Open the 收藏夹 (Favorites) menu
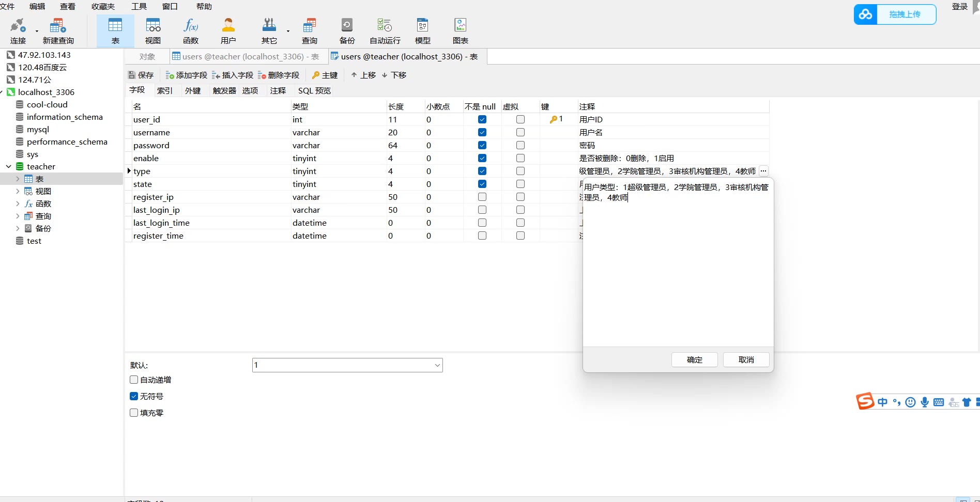 click(103, 7)
